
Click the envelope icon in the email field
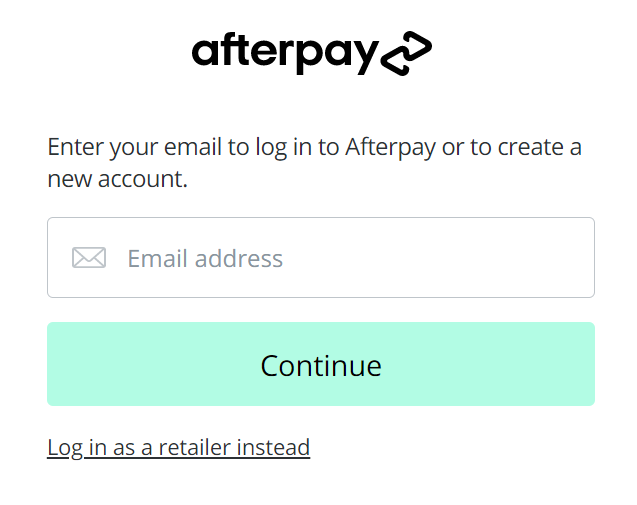tap(89, 258)
